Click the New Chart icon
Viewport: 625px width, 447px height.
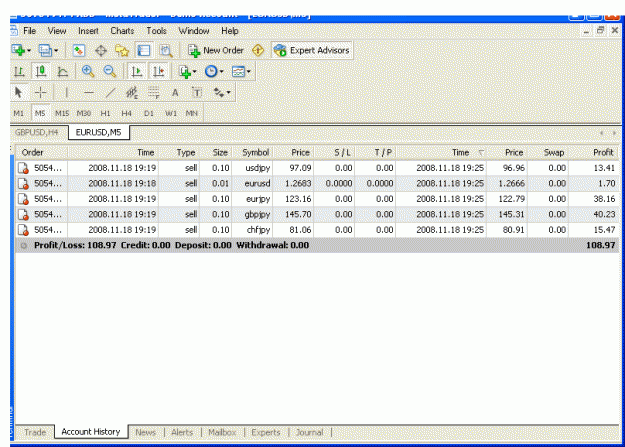[18, 50]
